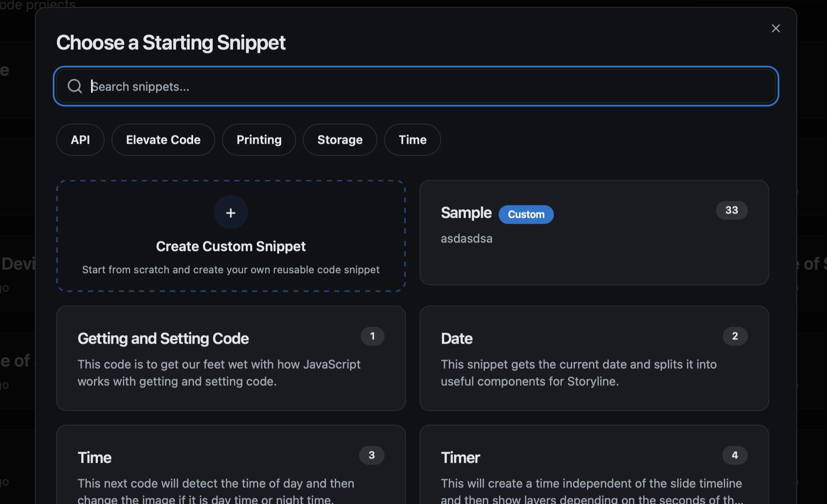Click the magnifying glass search icon

coord(75,86)
